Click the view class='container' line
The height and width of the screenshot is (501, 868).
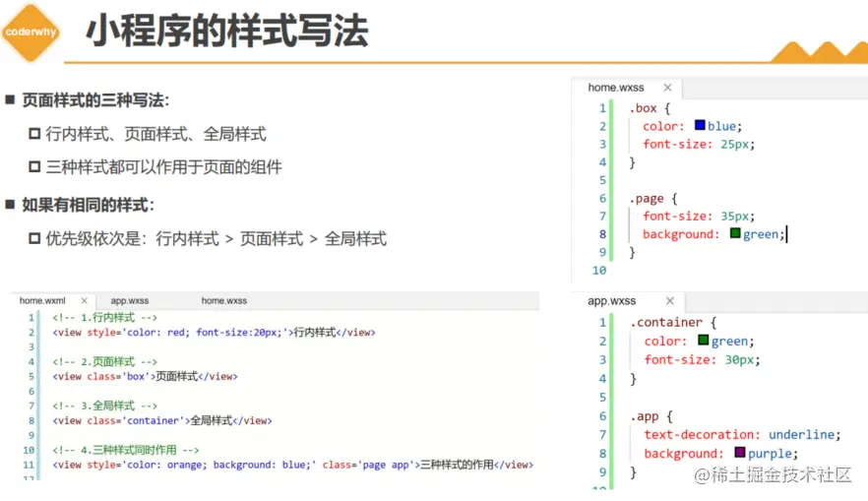tap(162, 420)
